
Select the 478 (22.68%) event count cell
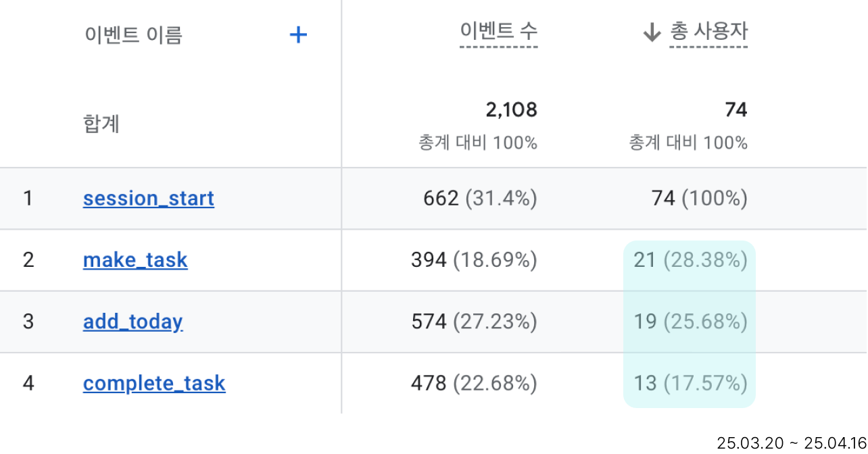475,384
